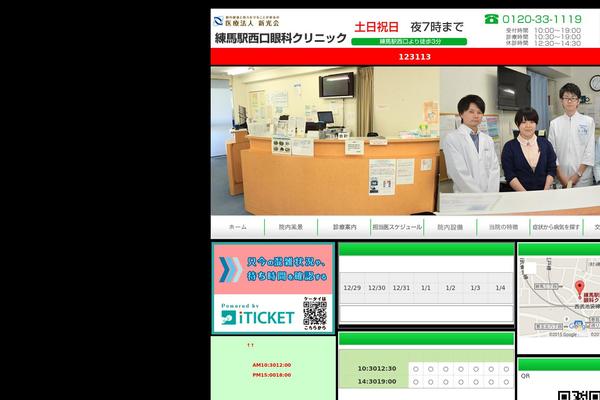Select the 1/4 date cell
The height and width of the screenshot is (400, 600).
click(500, 288)
